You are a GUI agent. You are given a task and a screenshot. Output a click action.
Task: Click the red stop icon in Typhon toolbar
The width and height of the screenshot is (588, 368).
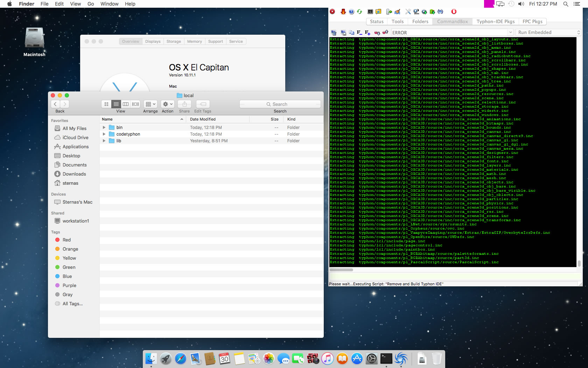332,12
